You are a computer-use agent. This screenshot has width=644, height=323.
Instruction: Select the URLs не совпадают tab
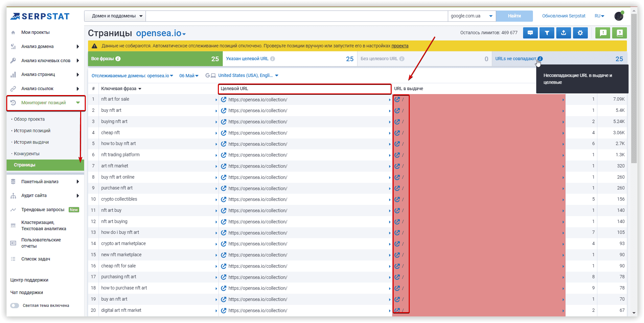point(559,59)
